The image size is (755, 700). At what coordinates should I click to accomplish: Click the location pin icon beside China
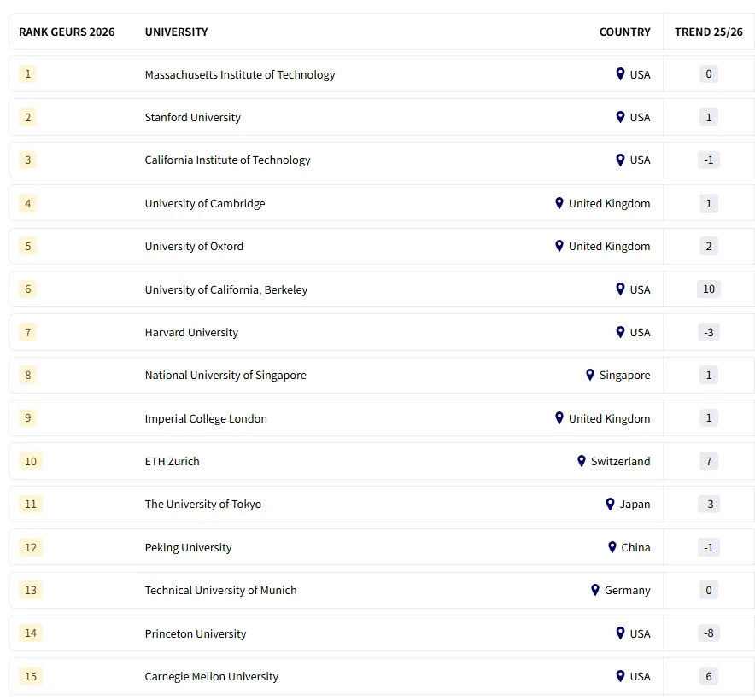coord(612,547)
